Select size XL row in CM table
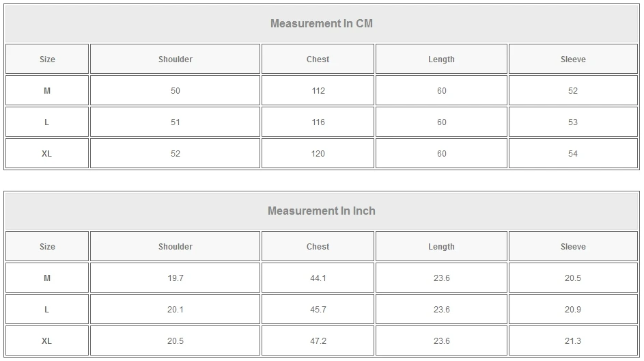Image resolution: width=644 pixels, height=361 pixels. point(47,154)
